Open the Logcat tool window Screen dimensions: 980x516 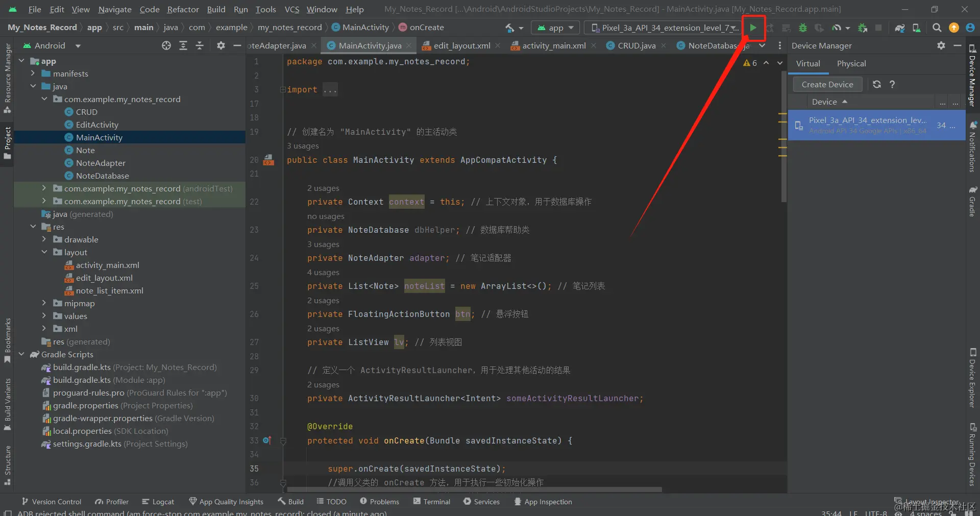[x=158, y=502]
